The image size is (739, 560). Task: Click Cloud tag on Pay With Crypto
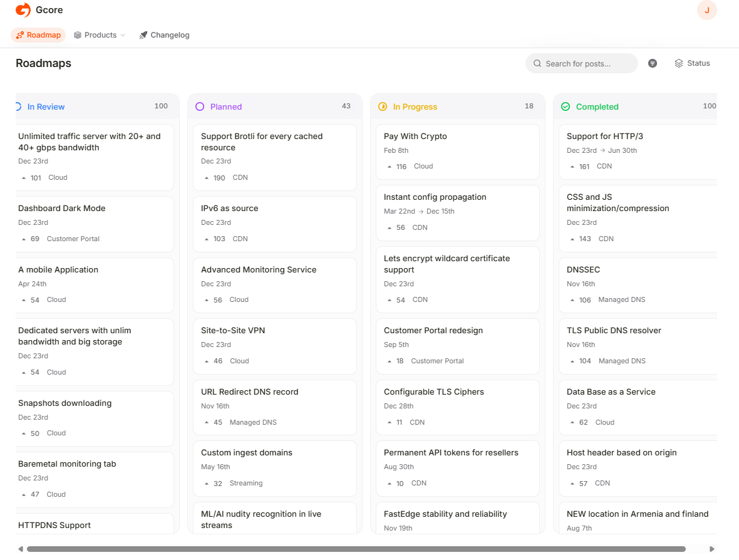(x=423, y=167)
